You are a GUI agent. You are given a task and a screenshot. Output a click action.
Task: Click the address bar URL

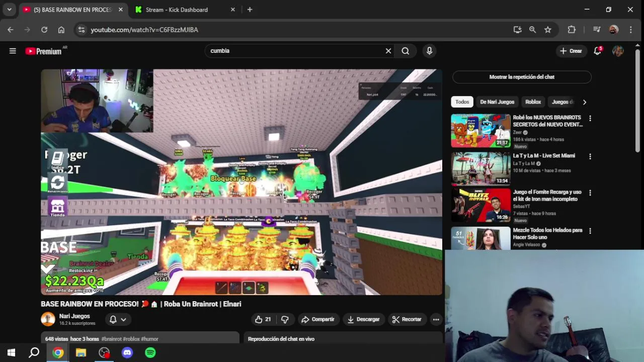click(144, 30)
